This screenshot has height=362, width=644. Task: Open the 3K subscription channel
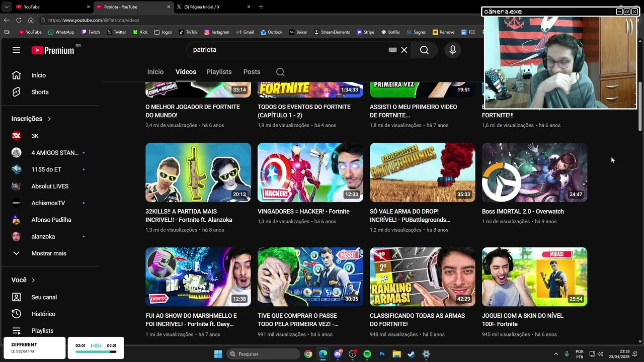coord(50,136)
